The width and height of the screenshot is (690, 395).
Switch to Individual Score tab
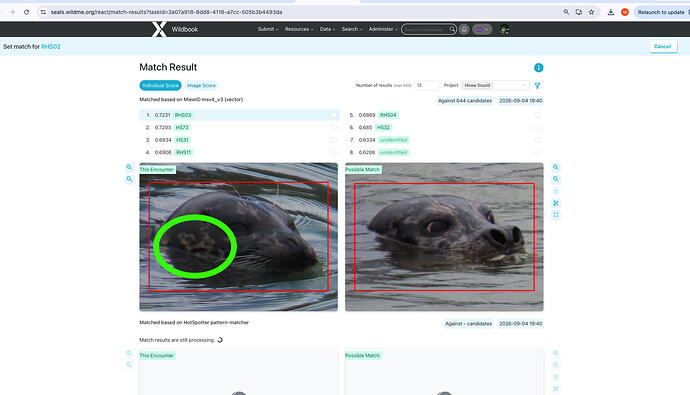click(160, 85)
